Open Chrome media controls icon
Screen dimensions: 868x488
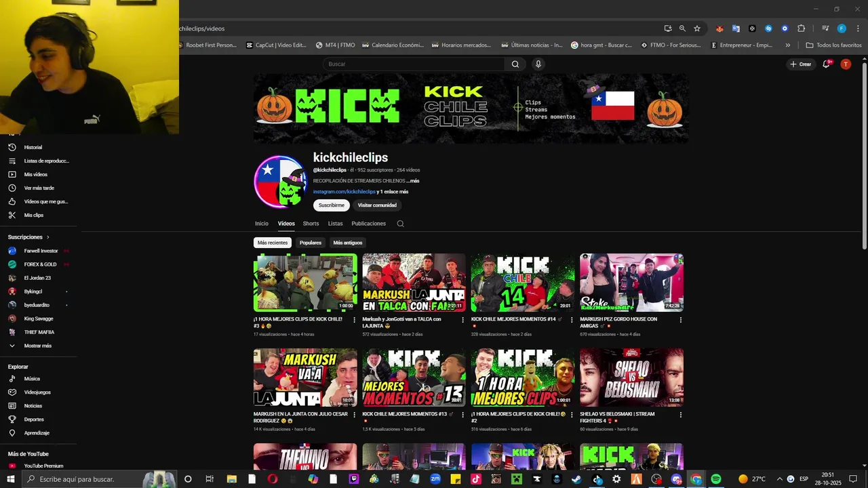tap(825, 28)
